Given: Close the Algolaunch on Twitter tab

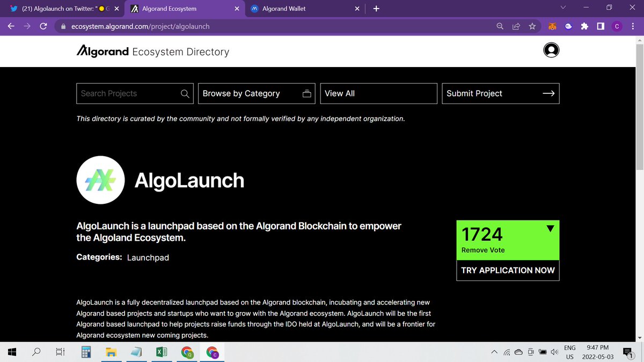Looking at the screenshot, I should [x=116, y=9].
